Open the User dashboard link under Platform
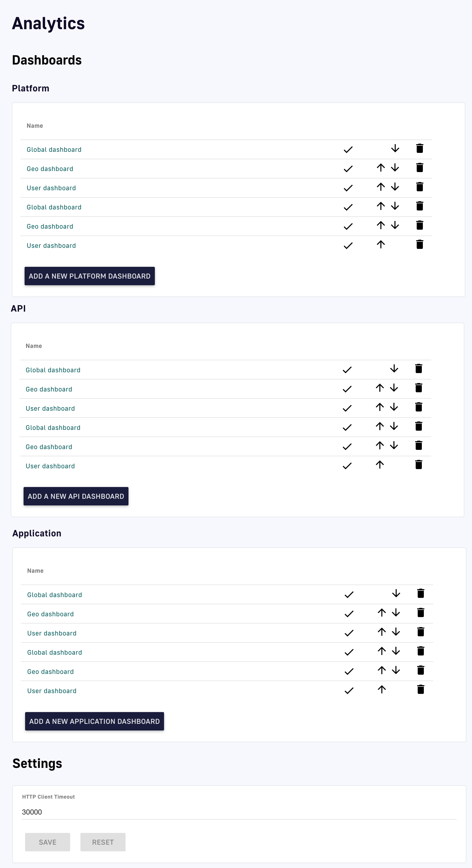Screen dimensions: 472x868 51,188
